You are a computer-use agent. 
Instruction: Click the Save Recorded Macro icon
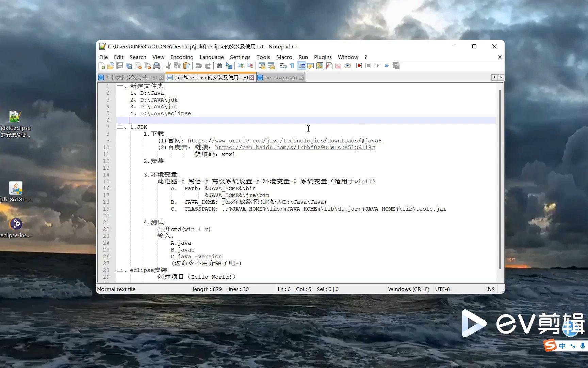tap(396, 66)
